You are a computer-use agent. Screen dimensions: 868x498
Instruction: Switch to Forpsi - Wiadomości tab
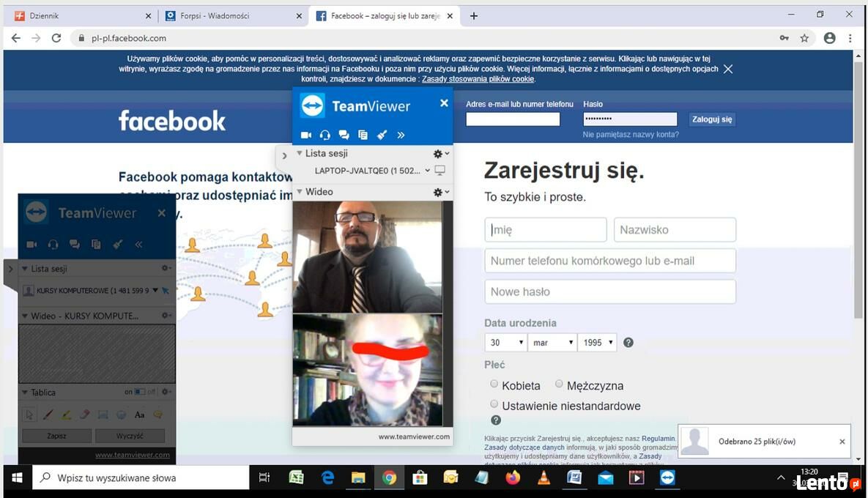coord(232,16)
